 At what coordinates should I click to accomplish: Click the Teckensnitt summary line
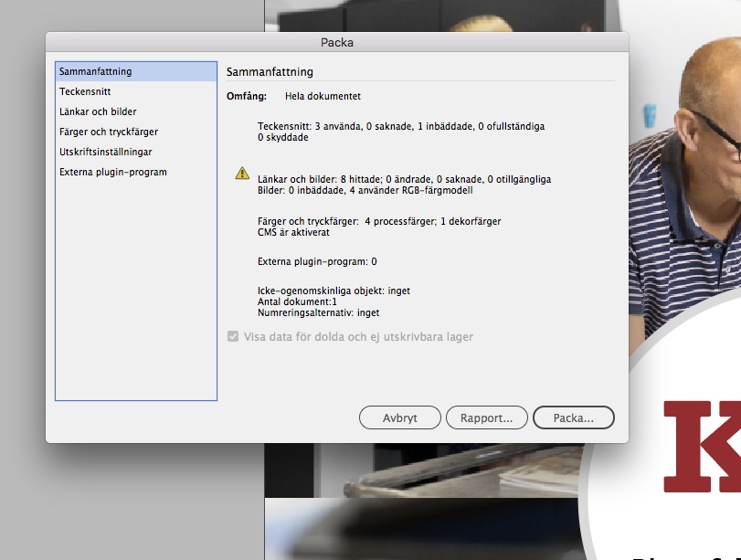(401, 126)
